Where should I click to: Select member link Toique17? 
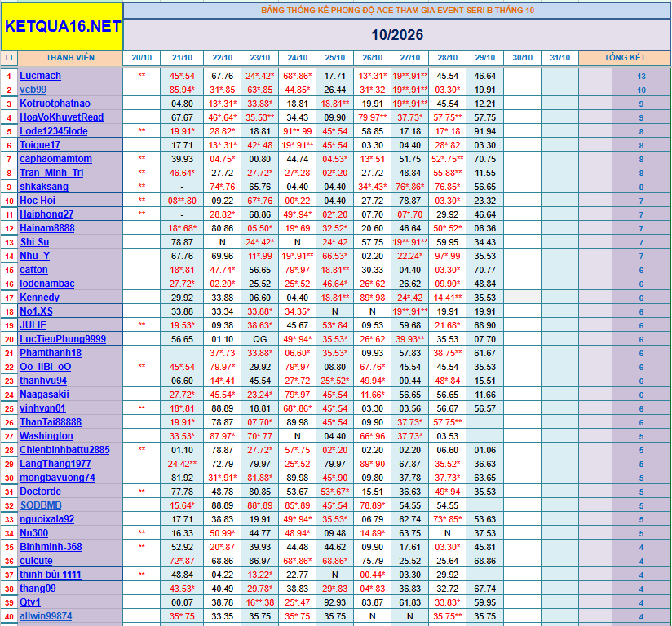coord(40,145)
